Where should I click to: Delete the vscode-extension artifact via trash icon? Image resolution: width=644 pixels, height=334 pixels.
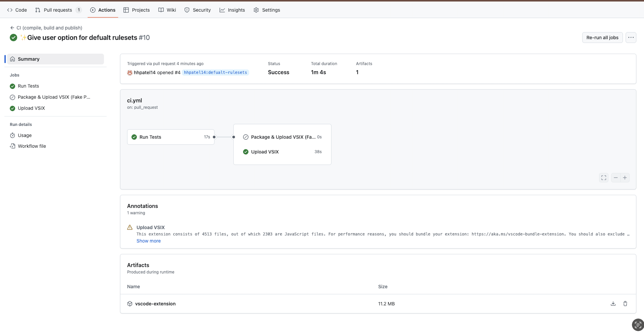(625, 304)
